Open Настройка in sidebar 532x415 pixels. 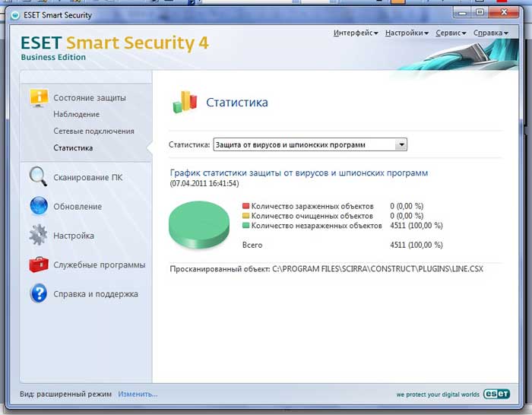coord(74,236)
